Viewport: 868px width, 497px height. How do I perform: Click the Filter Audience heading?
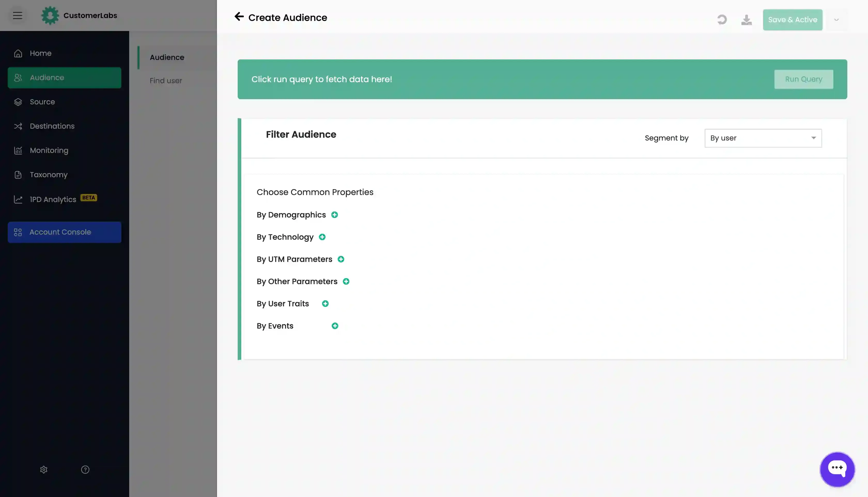[301, 135]
